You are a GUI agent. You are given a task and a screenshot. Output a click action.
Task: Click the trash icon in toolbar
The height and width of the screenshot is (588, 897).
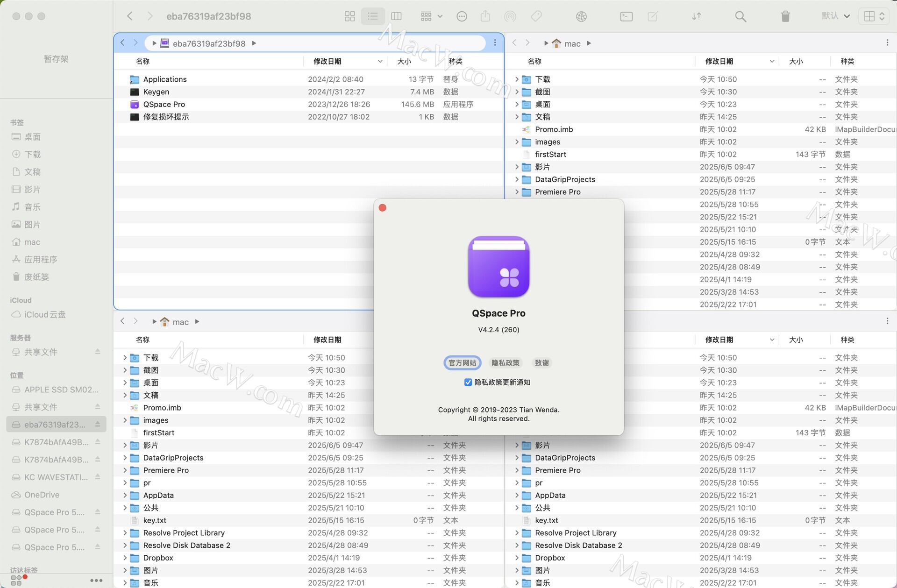coord(785,16)
